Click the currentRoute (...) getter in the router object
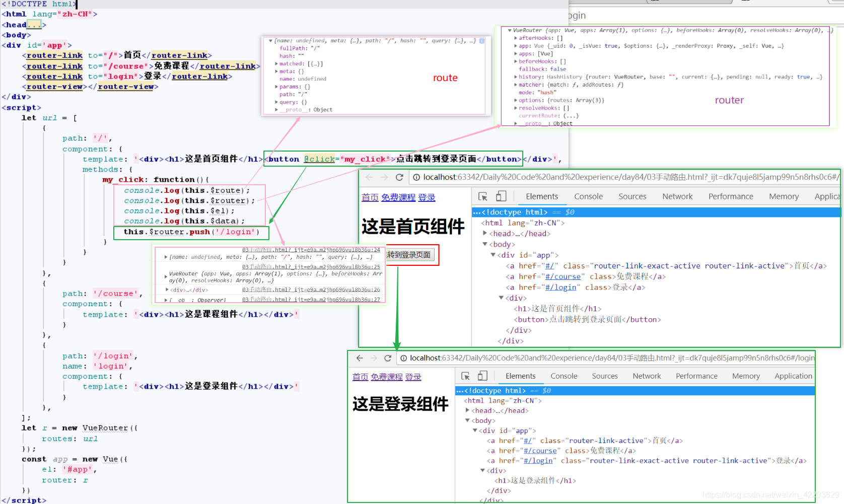Image resolution: width=844 pixels, height=504 pixels. click(548, 116)
